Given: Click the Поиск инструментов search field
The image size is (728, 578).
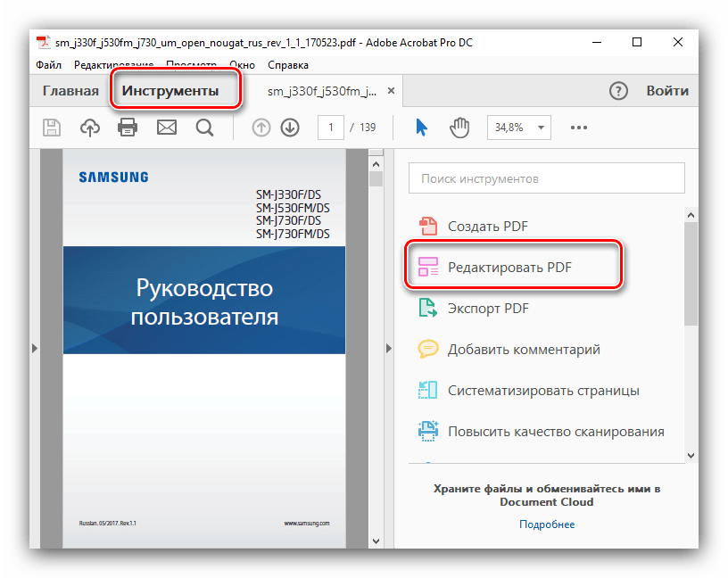Looking at the screenshot, I should (x=546, y=178).
